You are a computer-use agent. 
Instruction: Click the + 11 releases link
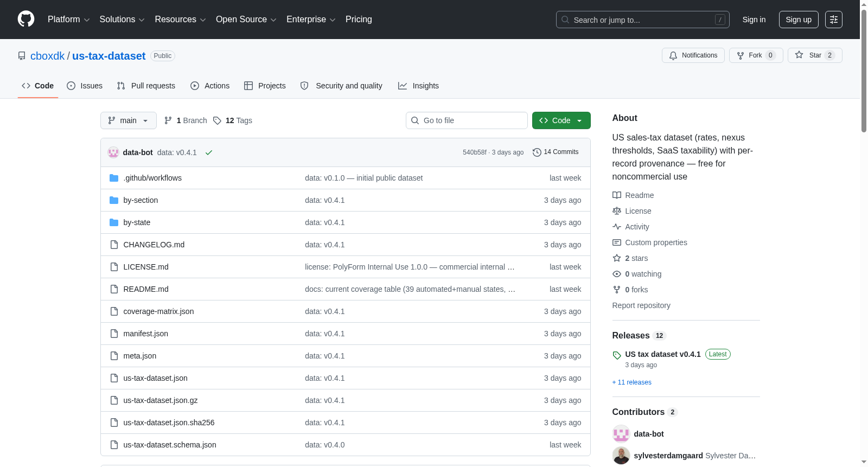click(x=631, y=382)
